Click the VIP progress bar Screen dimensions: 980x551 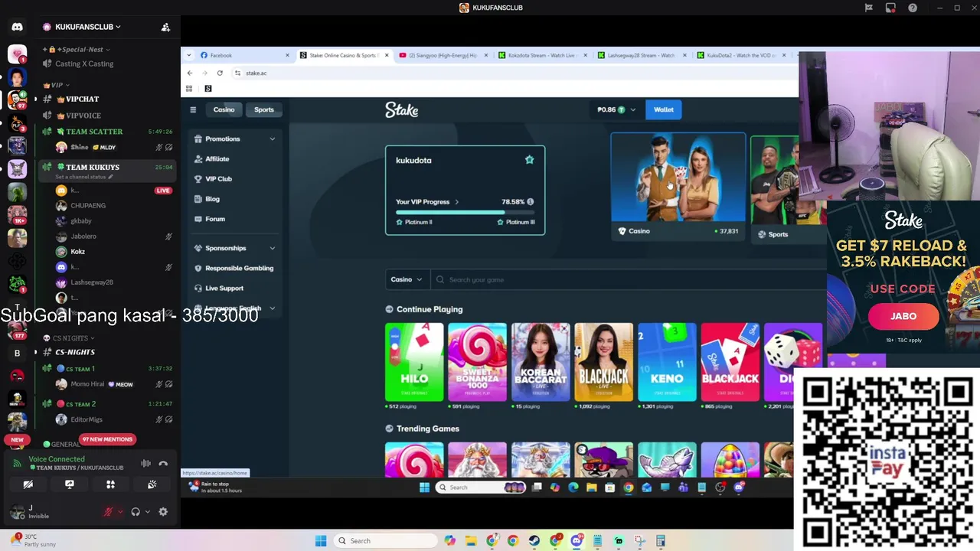coord(465,212)
